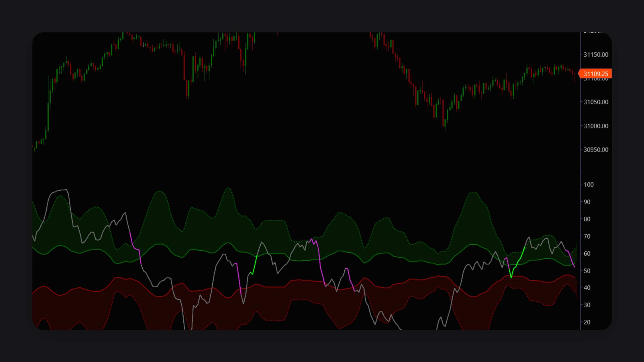The width and height of the screenshot is (644, 362).
Task: Click the 30 level on the oscillator axis
Action: pos(587,305)
